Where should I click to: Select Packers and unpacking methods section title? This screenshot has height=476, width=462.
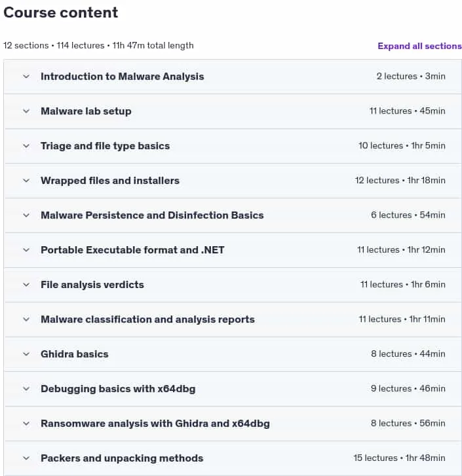point(122,458)
